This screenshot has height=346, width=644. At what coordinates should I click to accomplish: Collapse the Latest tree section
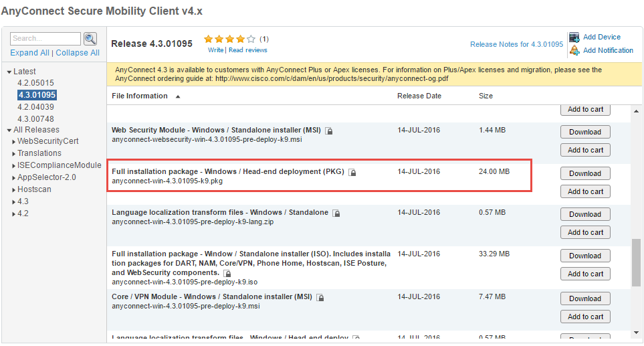tap(9, 72)
